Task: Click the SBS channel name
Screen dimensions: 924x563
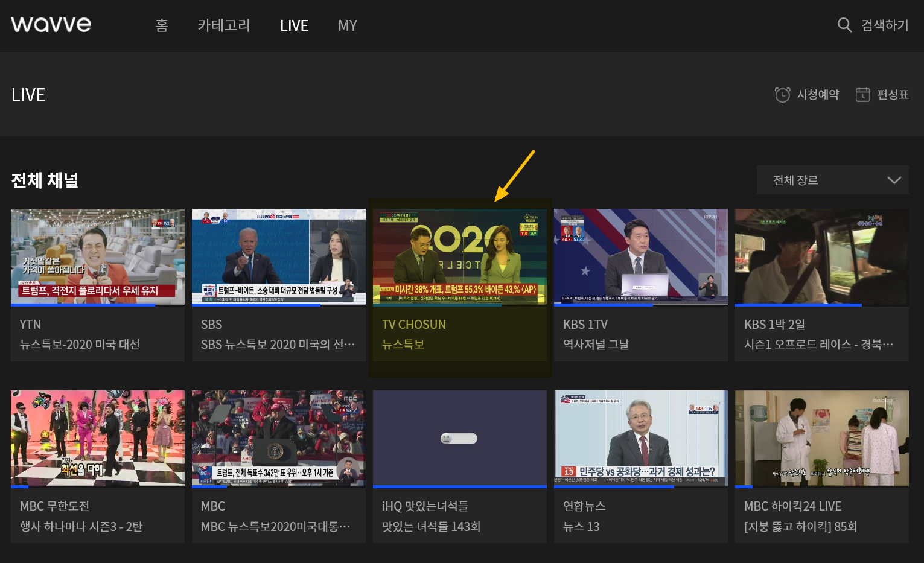Action: click(x=211, y=325)
